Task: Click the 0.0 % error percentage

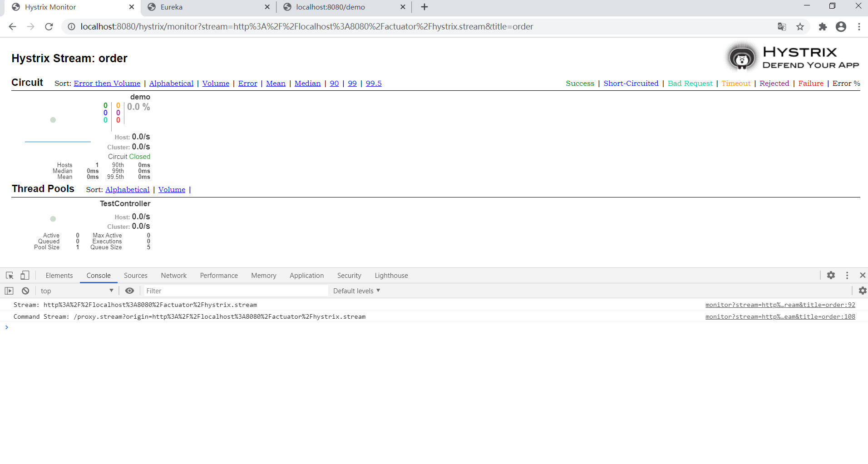Action: pos(138,107)
